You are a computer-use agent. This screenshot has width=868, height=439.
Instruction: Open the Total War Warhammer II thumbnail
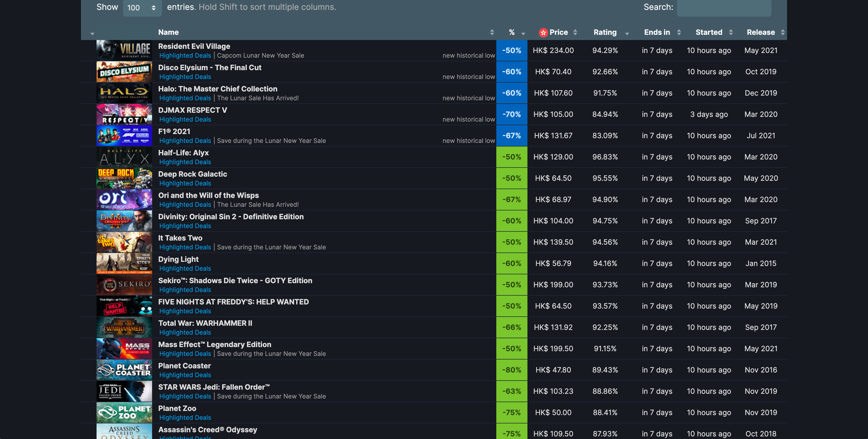(124, 327)
